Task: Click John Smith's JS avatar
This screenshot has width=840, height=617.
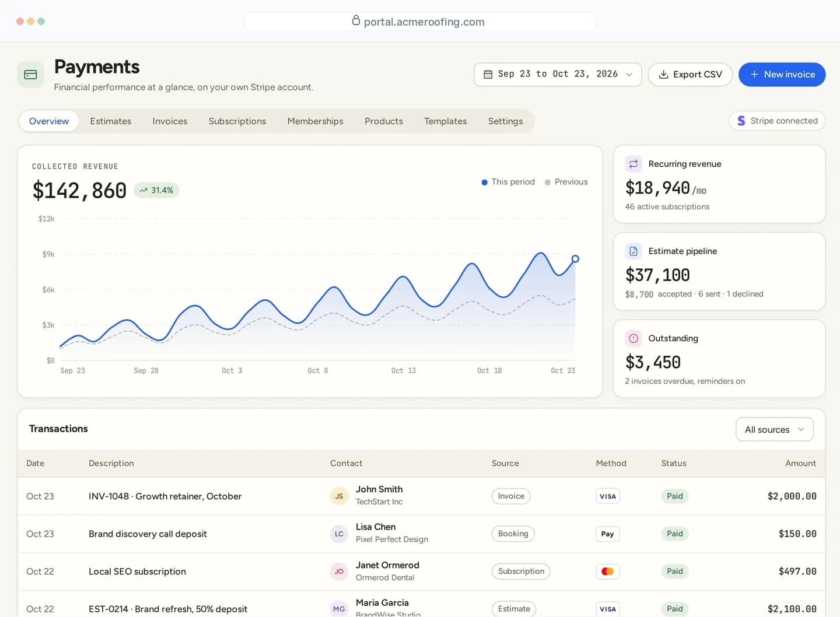Action: (339, 496)
